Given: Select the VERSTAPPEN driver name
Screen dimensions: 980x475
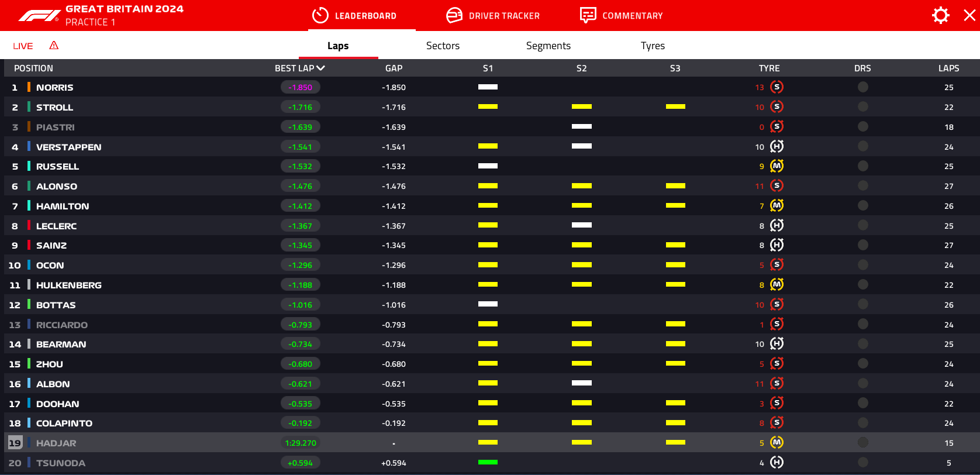Looking at the screenshot, I should point(69,147).
